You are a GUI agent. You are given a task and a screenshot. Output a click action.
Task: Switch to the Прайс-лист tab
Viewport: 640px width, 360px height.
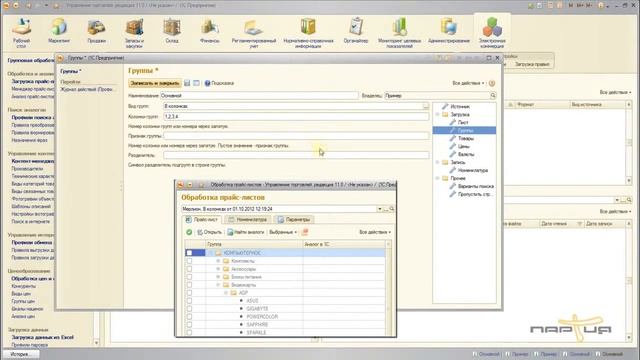pyautogui.click(x=202, y=219)
